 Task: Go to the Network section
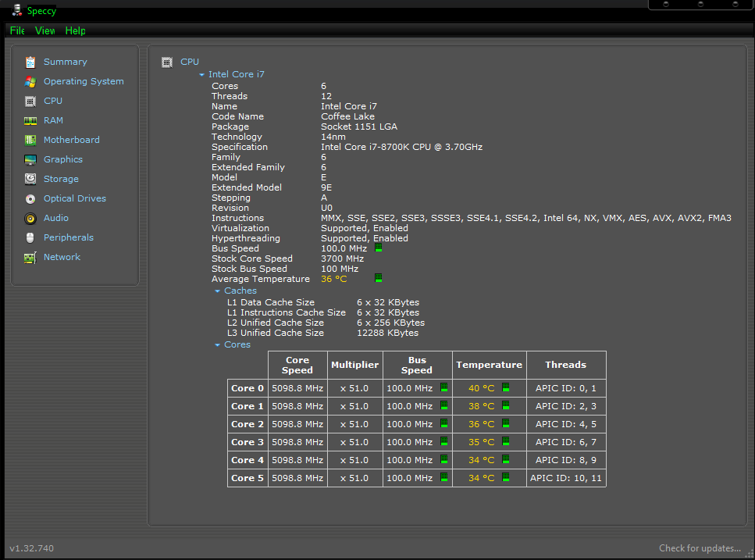point(62,257)
